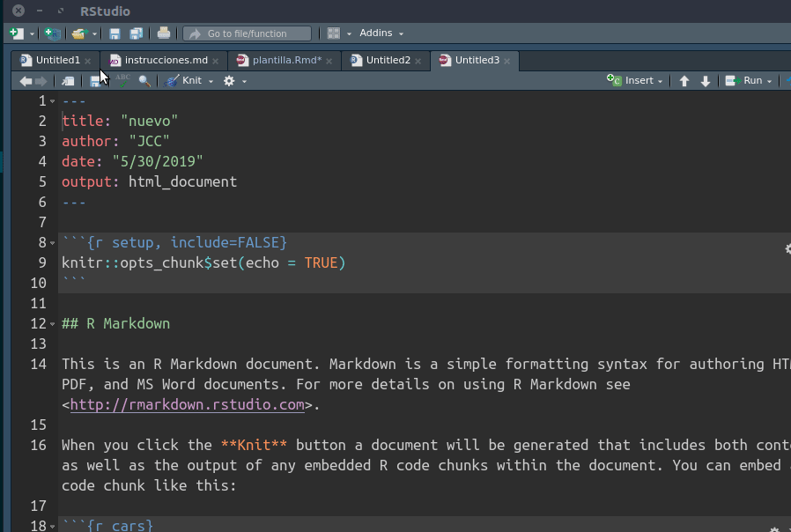Click the Find/Replace magnifier icon

coord(144,81)
